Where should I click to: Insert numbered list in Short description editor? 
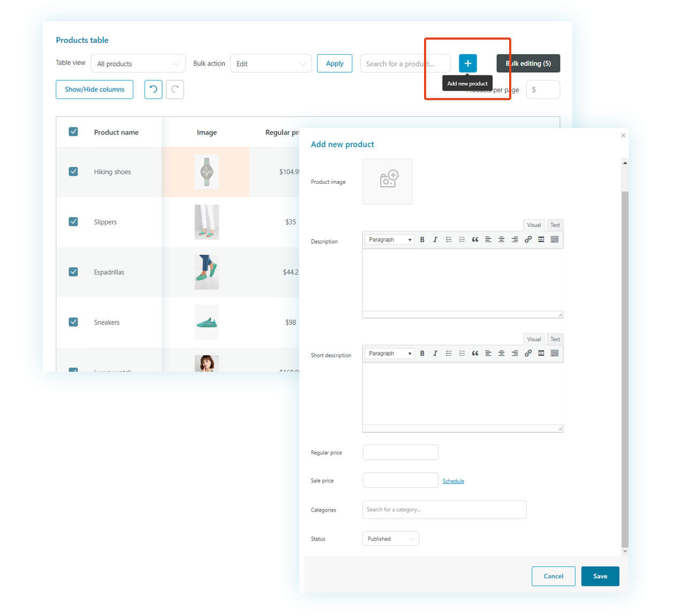462,353
